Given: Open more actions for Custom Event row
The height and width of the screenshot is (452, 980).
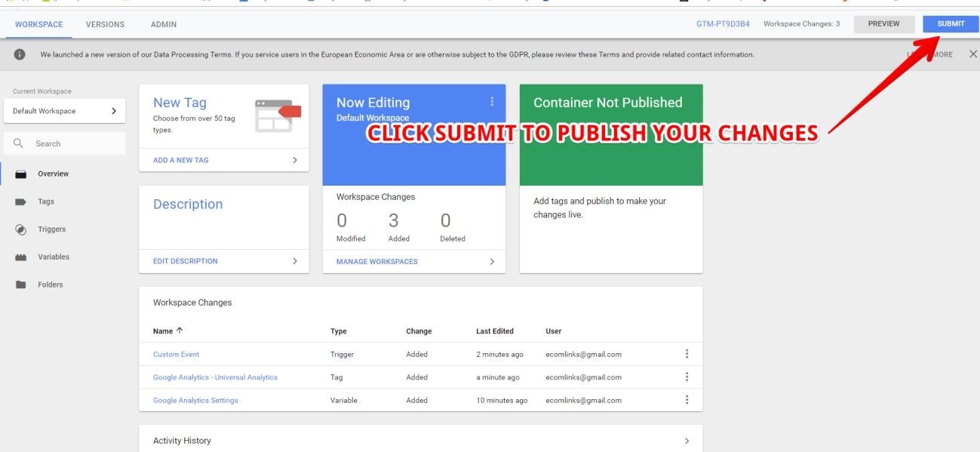Looking at the screenshot, I should click(x=687, y=354).
